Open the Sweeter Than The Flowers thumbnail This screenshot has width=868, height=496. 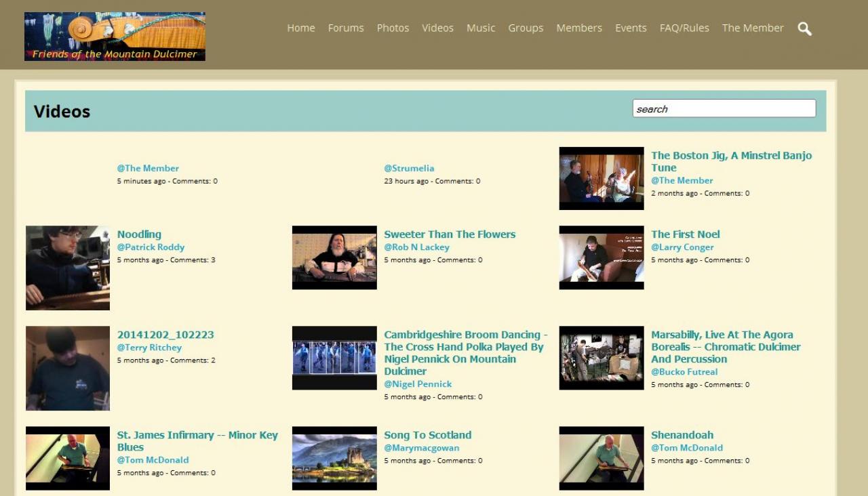(x=334, y=257)
